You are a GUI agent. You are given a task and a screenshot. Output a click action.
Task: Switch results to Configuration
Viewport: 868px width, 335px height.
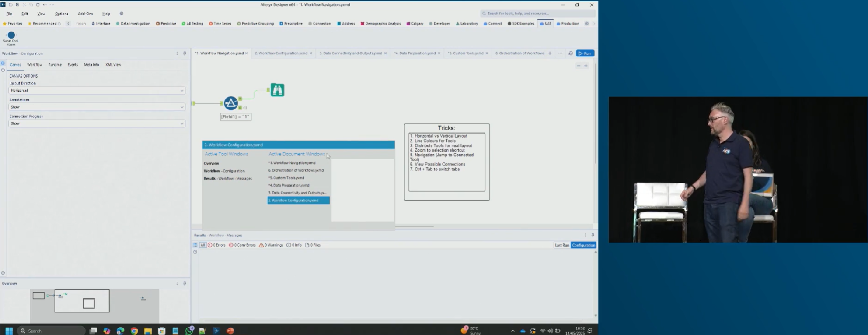click(x=583, y=245)
